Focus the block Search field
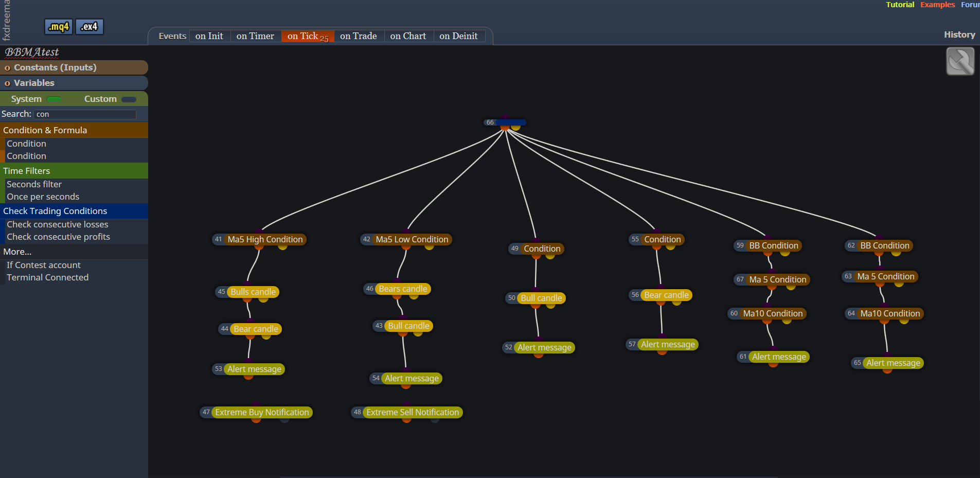 85,114
